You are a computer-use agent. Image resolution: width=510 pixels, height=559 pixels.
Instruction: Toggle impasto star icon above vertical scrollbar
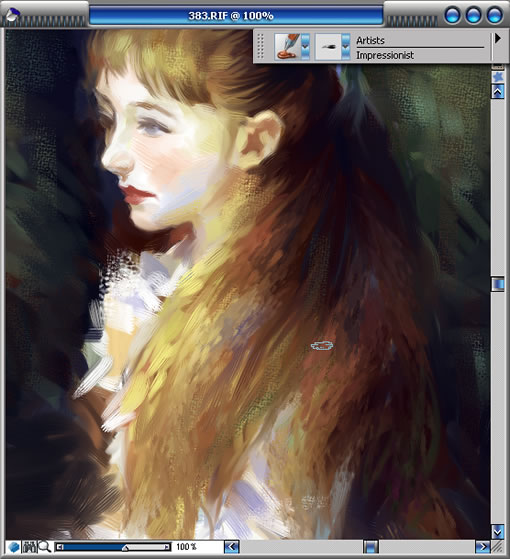tap(498, 76)
